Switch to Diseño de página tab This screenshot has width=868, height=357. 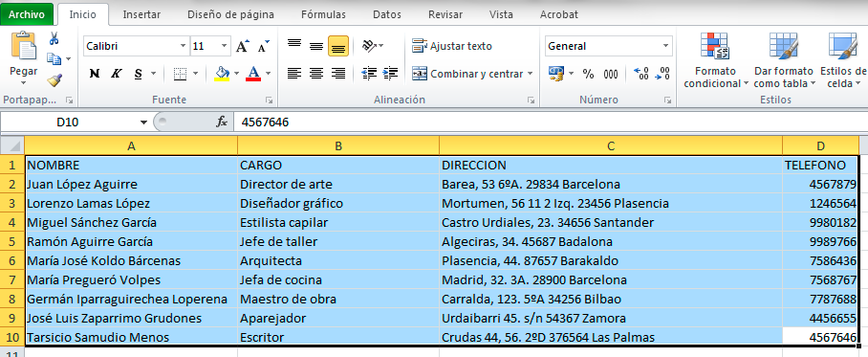tap(230, 15)
